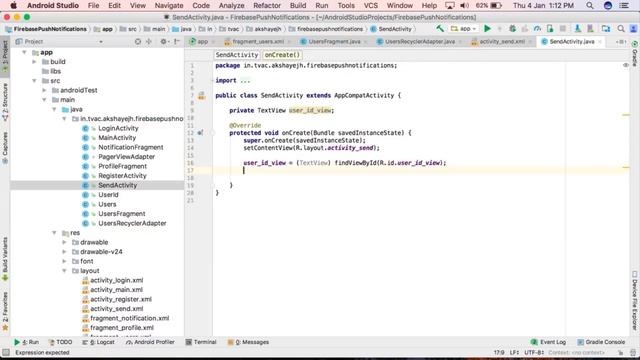Open the 6: Logcat tool window
This screenshot has width=640, height=360.
click(98, 342)
